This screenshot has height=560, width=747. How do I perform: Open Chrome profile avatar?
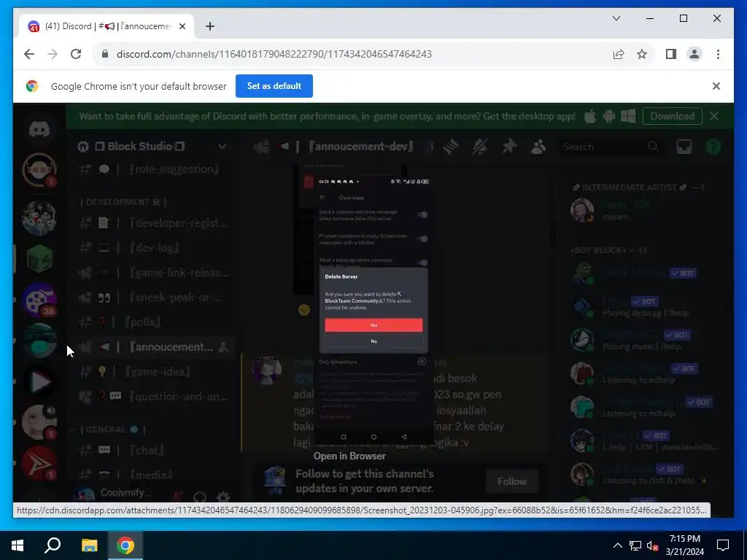(694, 54)
